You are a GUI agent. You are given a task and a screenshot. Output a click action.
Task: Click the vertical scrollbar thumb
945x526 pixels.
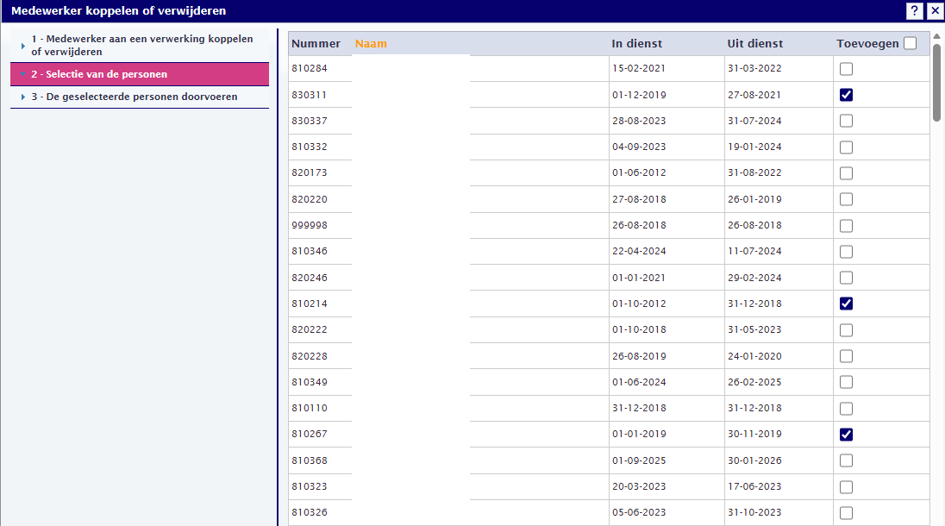point(937,82)
